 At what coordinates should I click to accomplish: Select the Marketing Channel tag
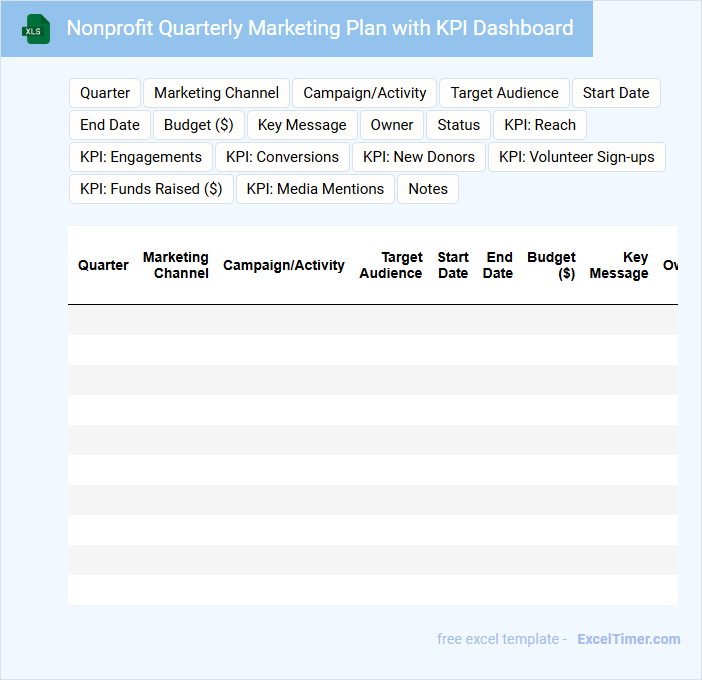pyautogui.click(x=216, y=93)
